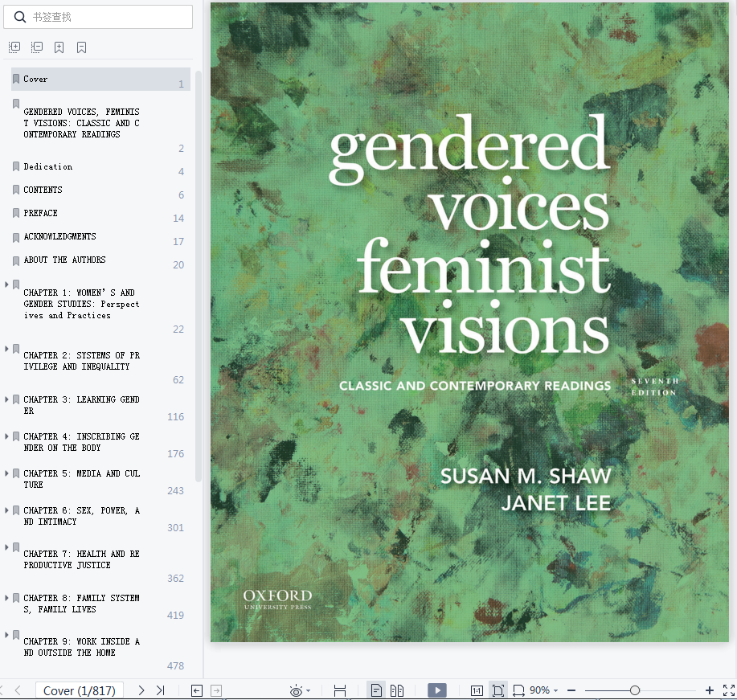Click page number 176 for Chapter 4
The height and width of the screenshot is (700, 737).
point(175,453)
